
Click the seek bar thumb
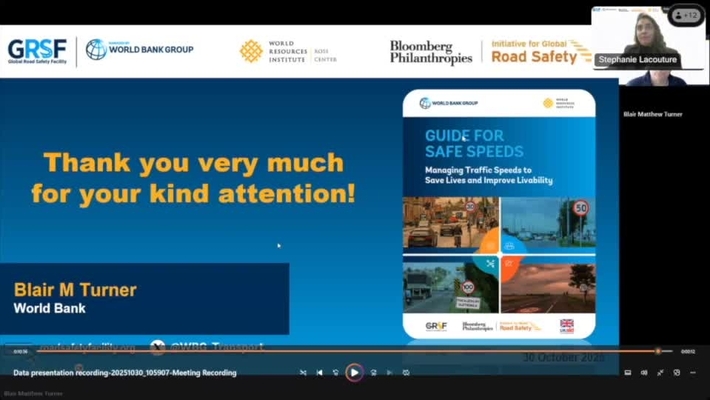[x=658, y=351]
